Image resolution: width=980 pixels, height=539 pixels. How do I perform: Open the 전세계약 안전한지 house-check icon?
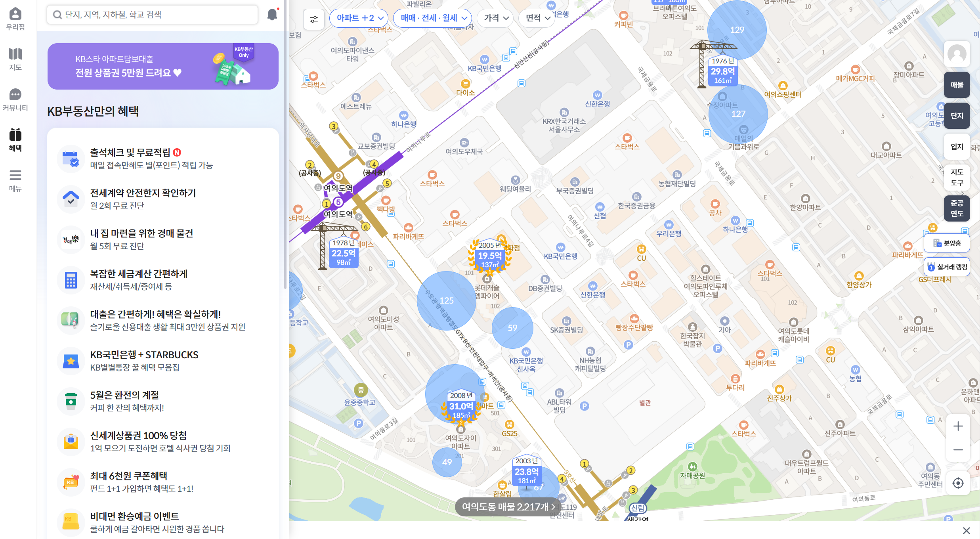[71, 199]
